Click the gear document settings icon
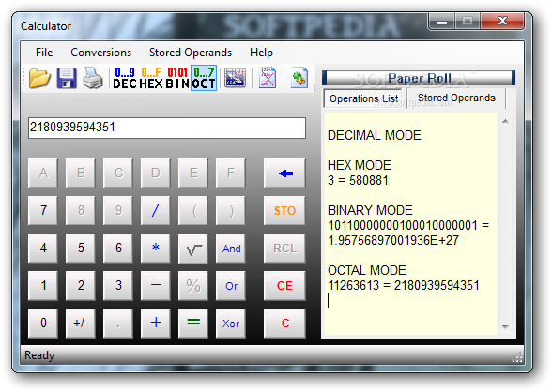The image size is (552, 392). point(299,78)
